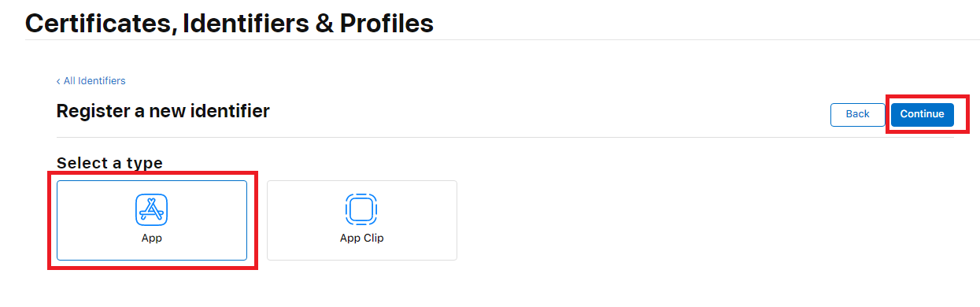The height and width of the screenshot is (307, 980).
Task: Click the word "Profiles" in the title
Action: point(386,23)
